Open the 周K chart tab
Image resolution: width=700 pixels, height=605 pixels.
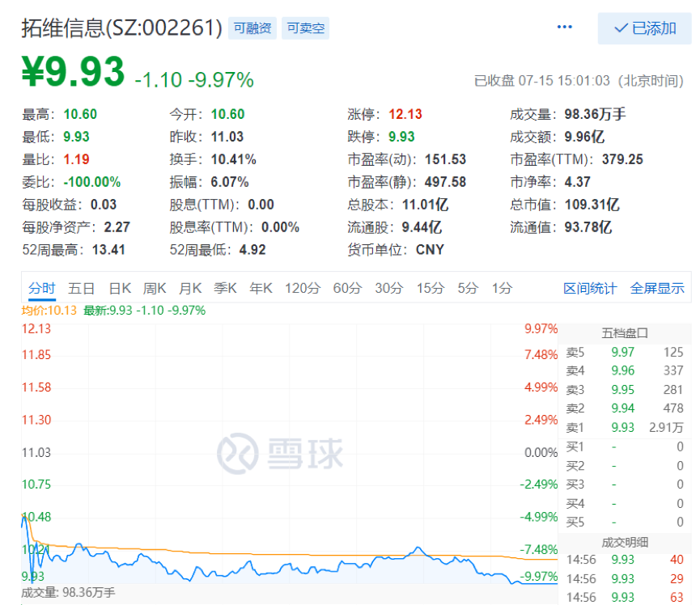[155, 288]
